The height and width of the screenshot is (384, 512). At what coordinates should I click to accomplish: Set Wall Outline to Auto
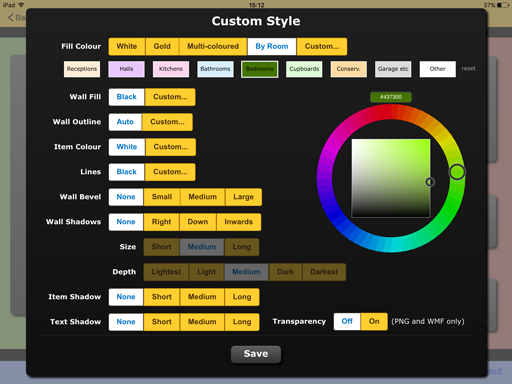tap(125, 122)
